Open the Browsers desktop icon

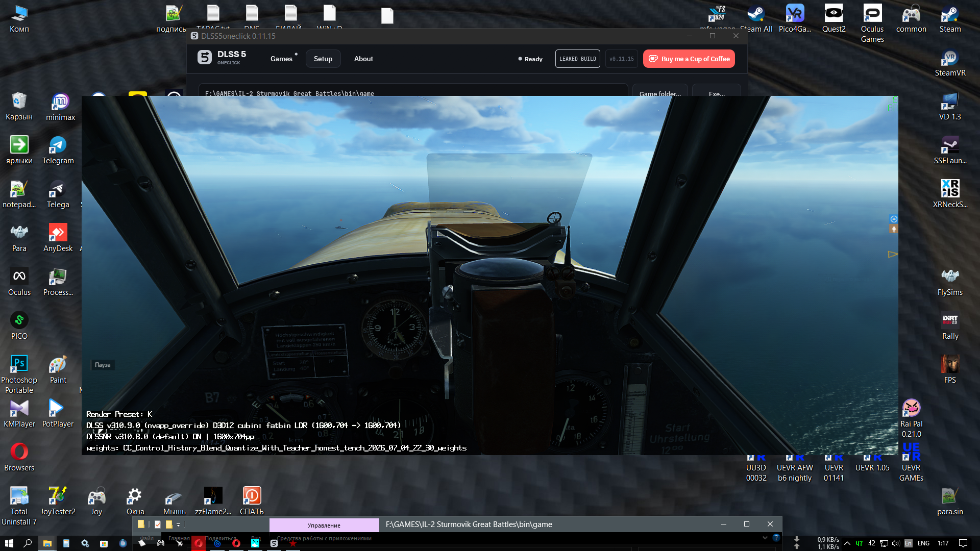point(19,458)
